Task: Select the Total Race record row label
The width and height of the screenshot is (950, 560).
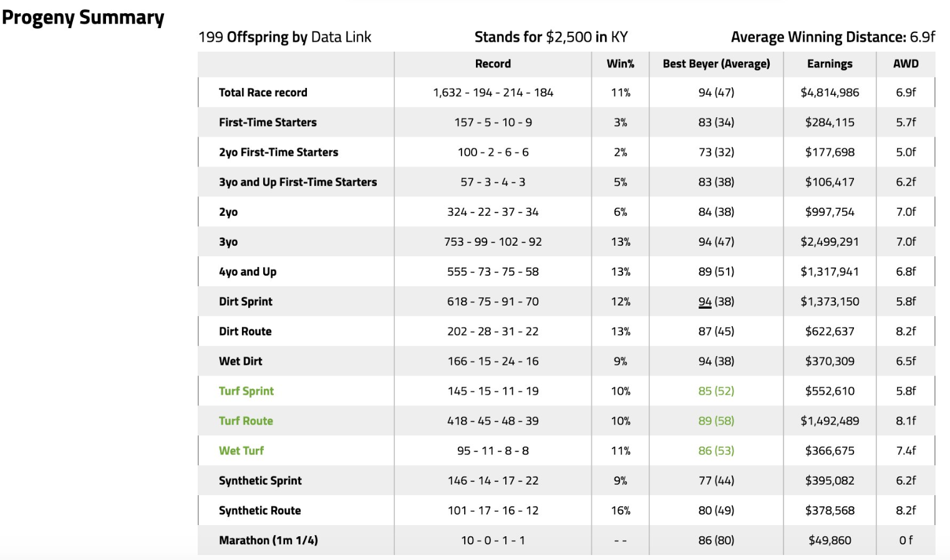Action: coord(263,92)
